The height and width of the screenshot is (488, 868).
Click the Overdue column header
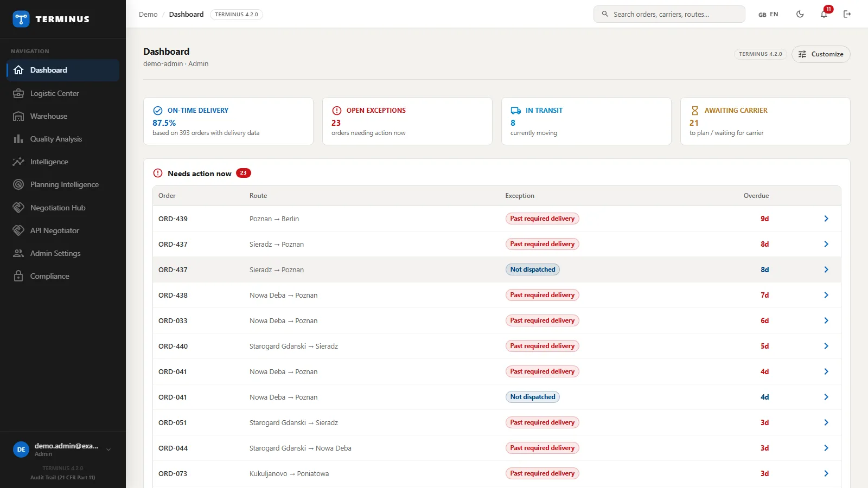point(756,196)
